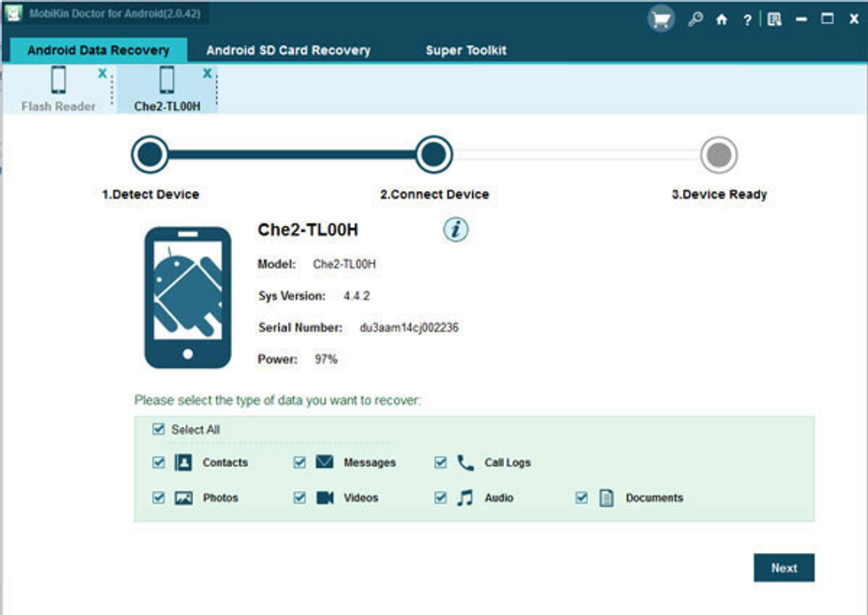The height and width of the screenshot is (615, 868).
Task: Click the Videos camera icon
Action: [326, 497]
